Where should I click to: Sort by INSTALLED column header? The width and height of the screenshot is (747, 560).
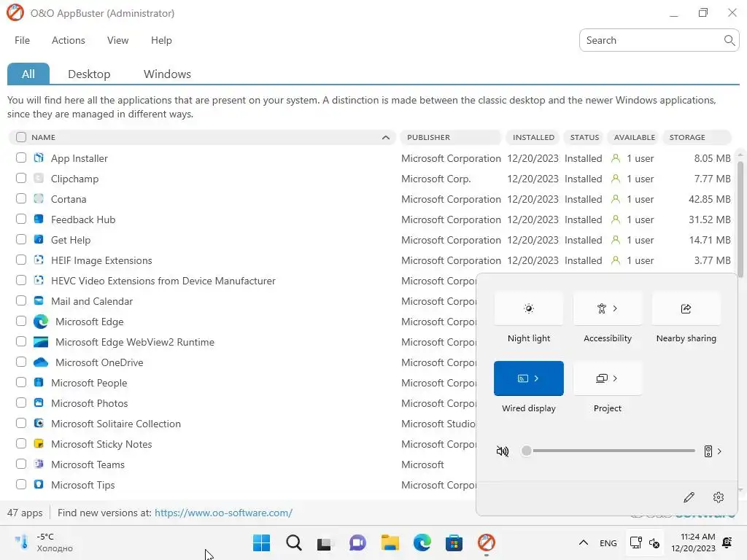coord(533,137)
